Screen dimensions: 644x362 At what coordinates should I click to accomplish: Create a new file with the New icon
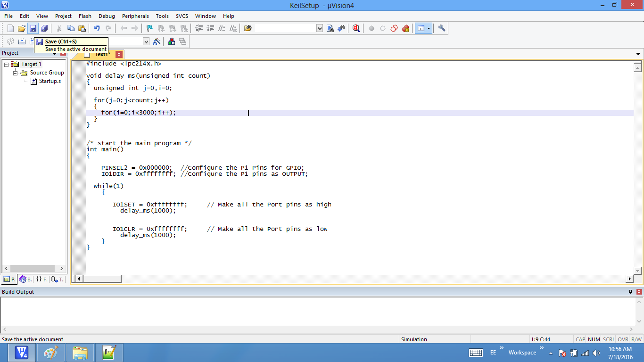click(x=10, y=28)
